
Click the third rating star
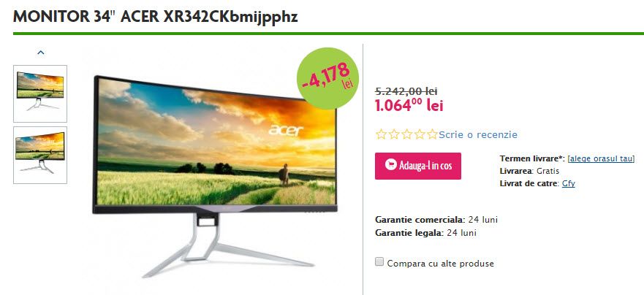(x=406, y=134)
